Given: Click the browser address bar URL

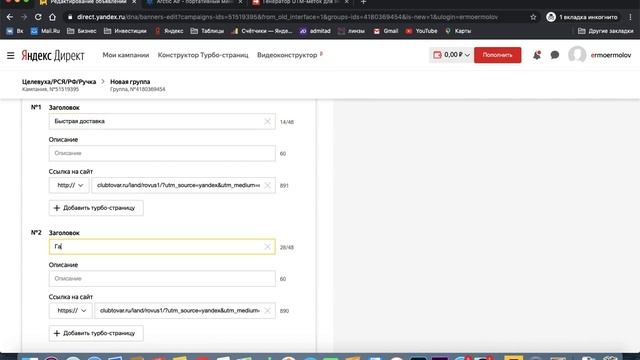Looking at the screenshot, I should [287, 17].
